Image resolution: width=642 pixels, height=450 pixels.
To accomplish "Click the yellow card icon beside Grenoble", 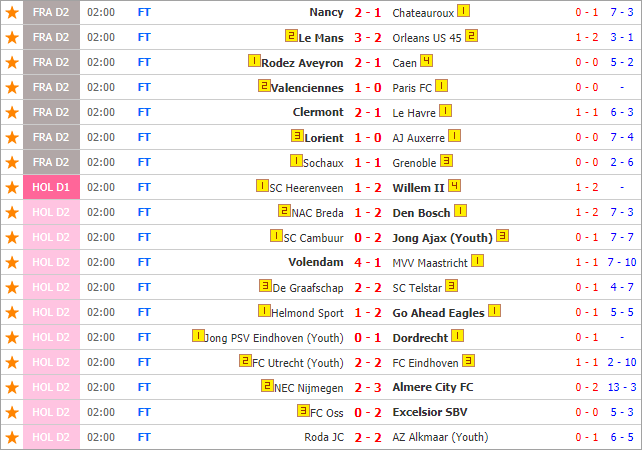I will pos(446,161).
